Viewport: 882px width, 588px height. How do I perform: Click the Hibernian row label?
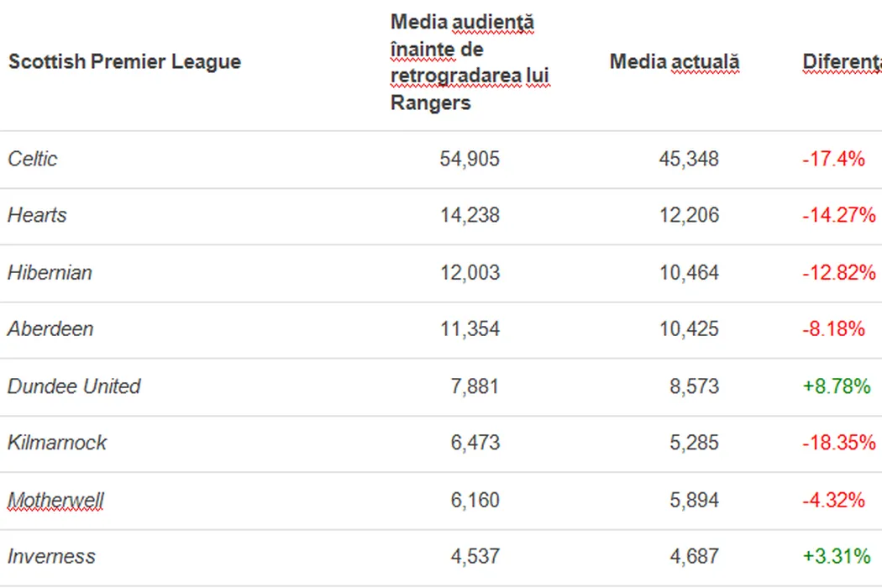[x=50, y=272]
